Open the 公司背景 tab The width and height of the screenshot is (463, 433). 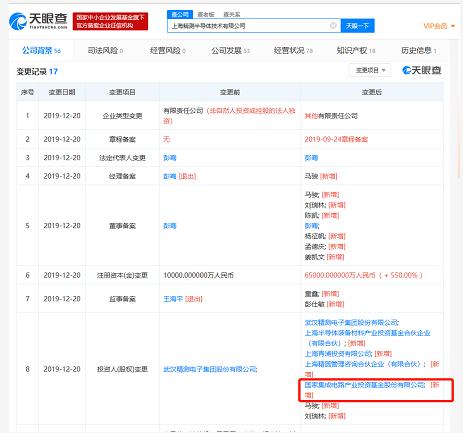coord(41,51)
